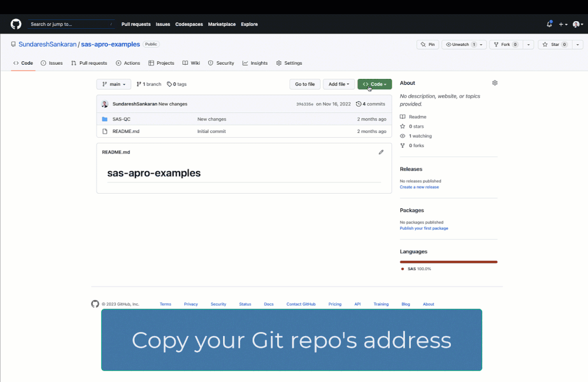This screenshot has height=382, width=588.
Task: Click the footer GitHub logo
Action: coord(95,304)
